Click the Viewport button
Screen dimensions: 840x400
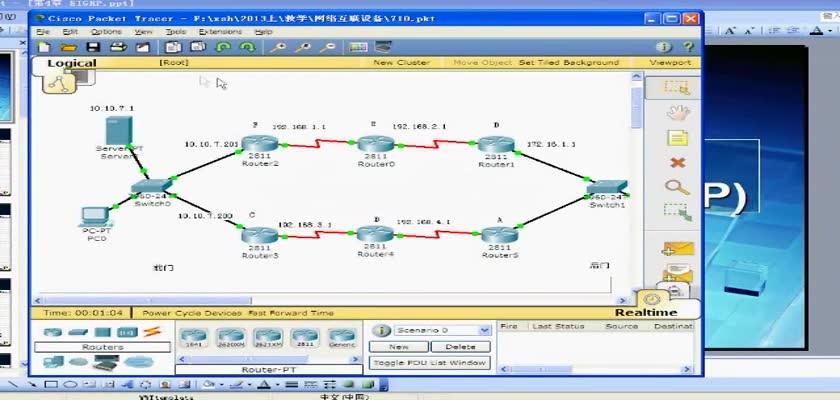670,63
